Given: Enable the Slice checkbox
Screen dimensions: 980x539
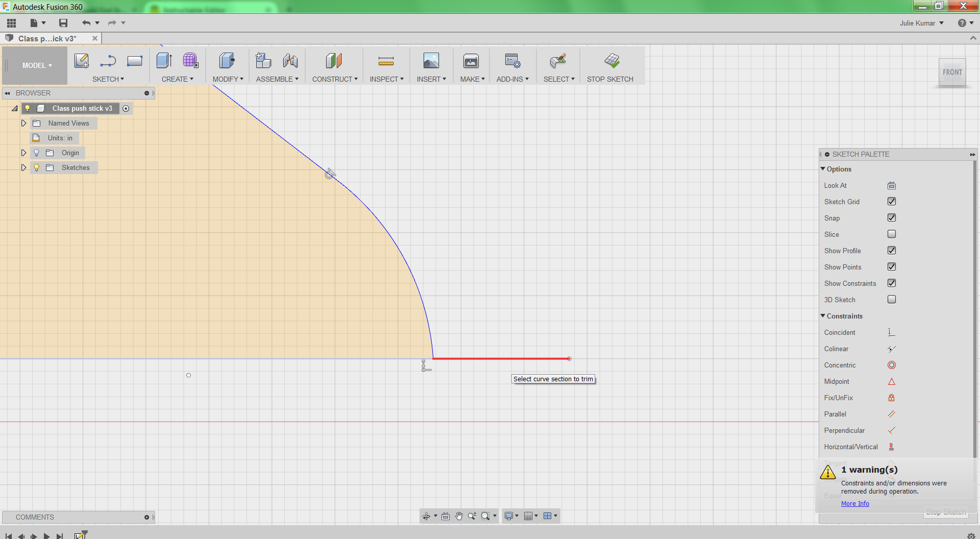Looking at the screenshot, I should (x=892, y=234).
